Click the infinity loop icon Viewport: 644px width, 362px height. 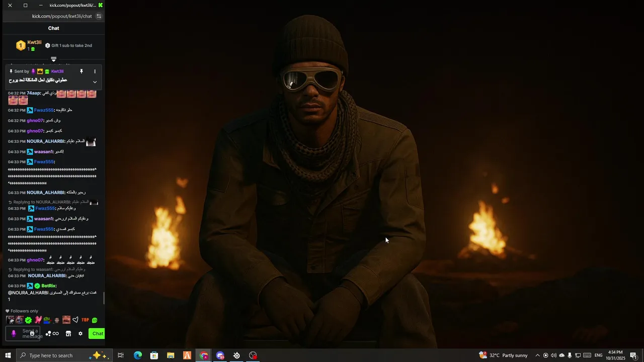point(56,333)
